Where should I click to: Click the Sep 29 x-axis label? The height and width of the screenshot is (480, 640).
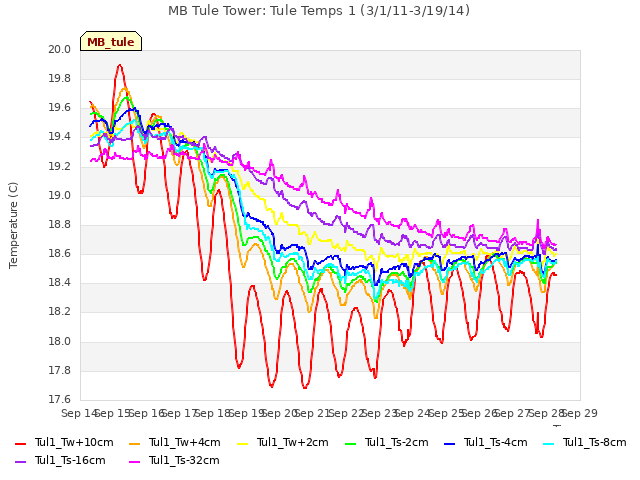click(580, 413)
